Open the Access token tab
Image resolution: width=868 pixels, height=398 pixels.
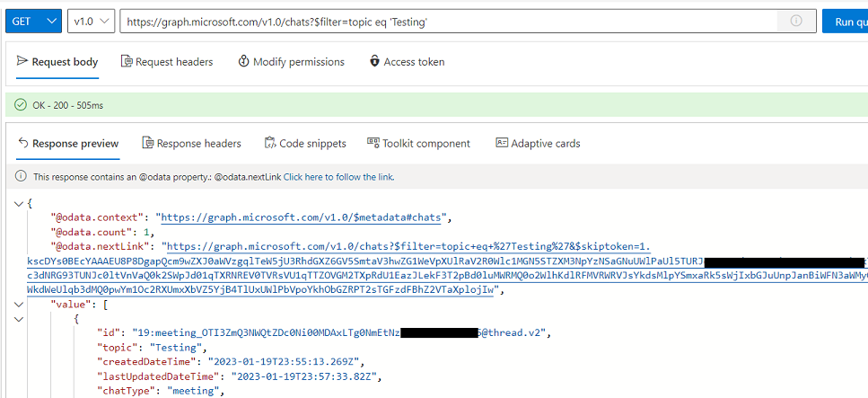(407, 62)
